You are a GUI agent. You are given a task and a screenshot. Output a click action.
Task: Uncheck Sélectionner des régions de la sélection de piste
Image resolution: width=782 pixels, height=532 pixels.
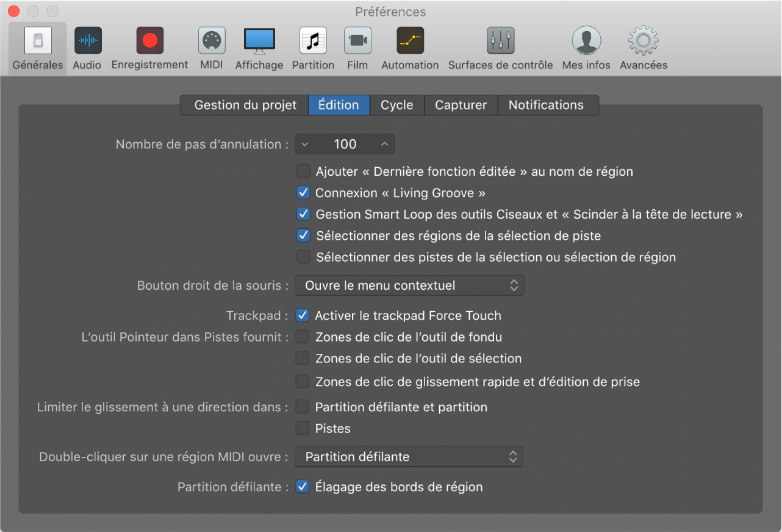(303, 235)
